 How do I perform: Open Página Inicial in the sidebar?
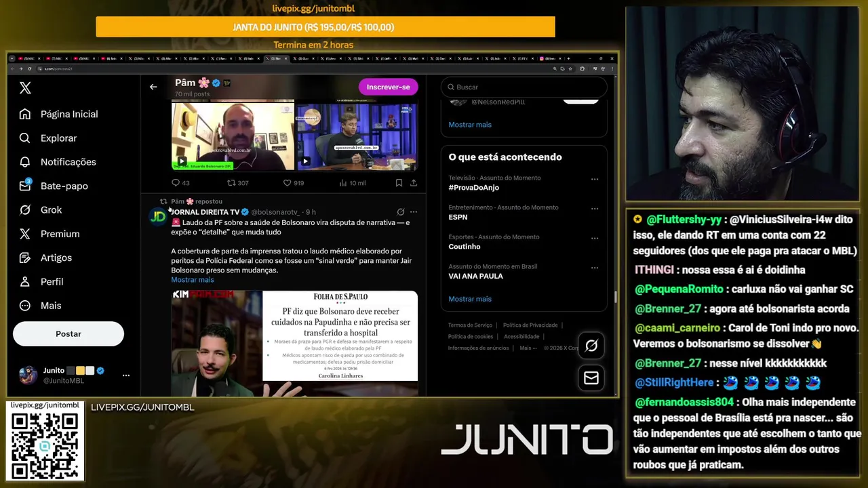pos(58,114)
